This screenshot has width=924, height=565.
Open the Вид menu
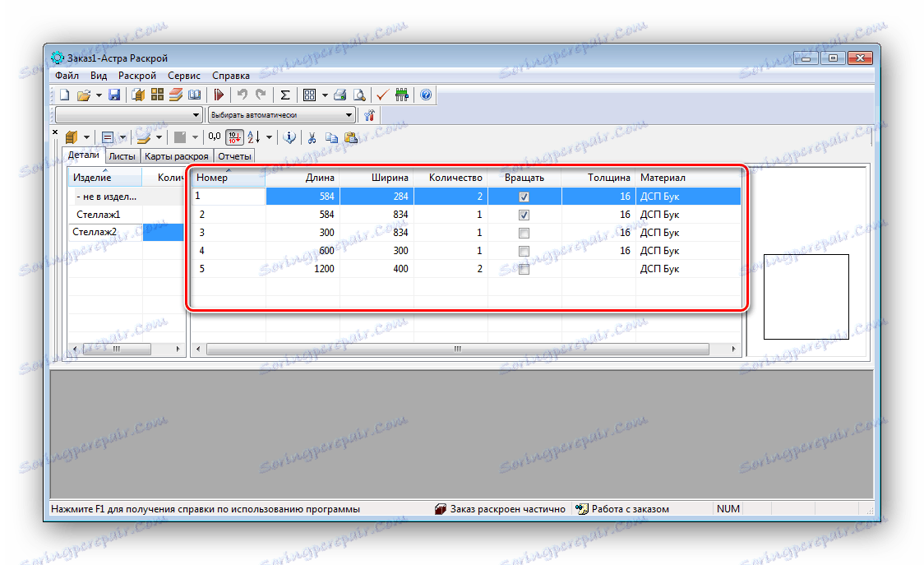(x=99, y=76)
